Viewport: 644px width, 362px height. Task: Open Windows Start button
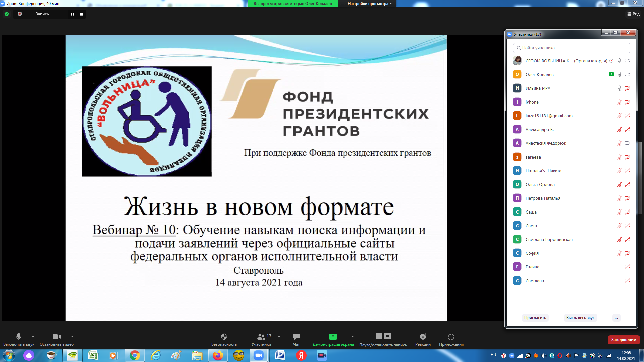(9, 355)
